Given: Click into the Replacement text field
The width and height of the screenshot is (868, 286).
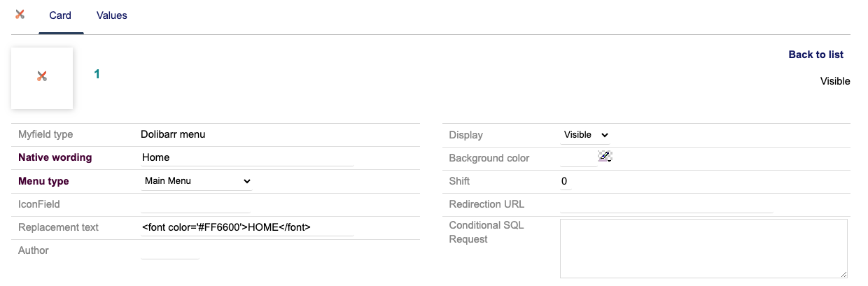Looking at the screenshot, I should click(247, 227).
